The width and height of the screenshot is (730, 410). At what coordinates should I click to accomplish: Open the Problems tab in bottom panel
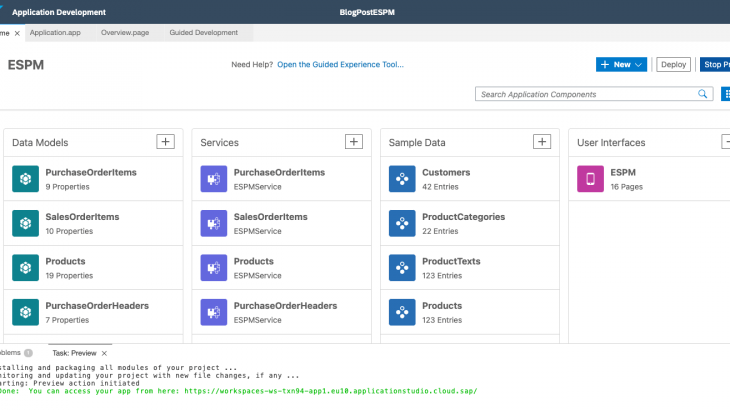pos(14,353)
